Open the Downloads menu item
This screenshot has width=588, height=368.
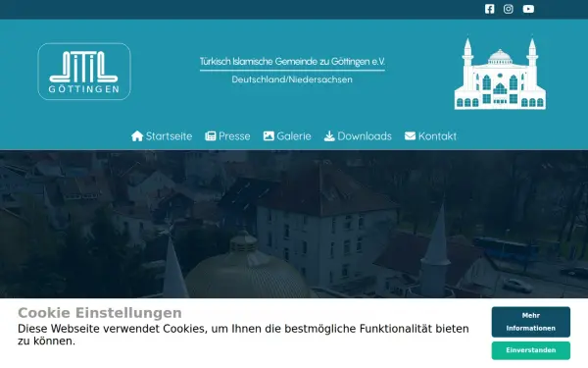(358, 136)
